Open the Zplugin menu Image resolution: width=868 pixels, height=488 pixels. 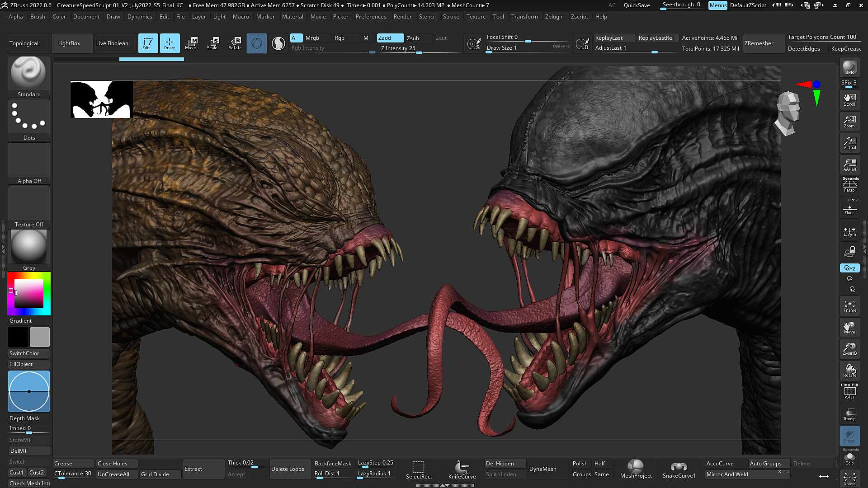554,17
